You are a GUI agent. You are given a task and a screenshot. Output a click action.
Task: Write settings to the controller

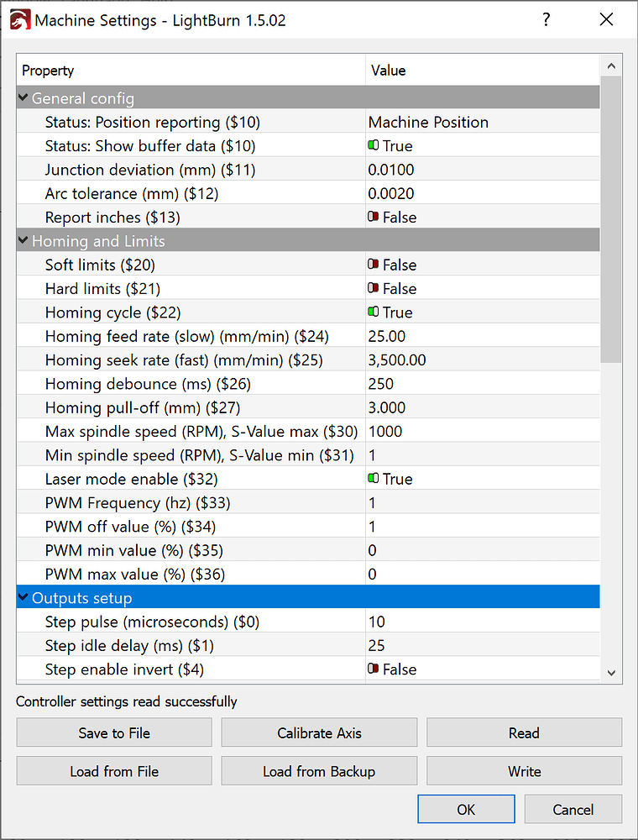pos(524,771)
